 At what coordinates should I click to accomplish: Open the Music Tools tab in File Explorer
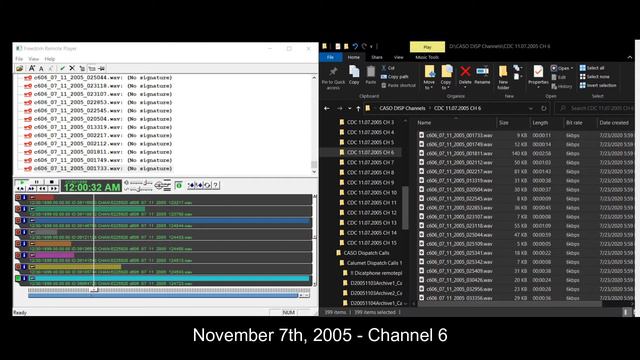tap(427, 58)
